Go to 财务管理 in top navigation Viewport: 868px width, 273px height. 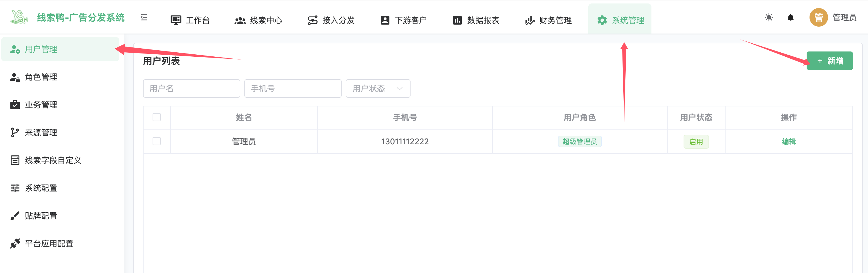pyautogui.click(x=548, y=20)
